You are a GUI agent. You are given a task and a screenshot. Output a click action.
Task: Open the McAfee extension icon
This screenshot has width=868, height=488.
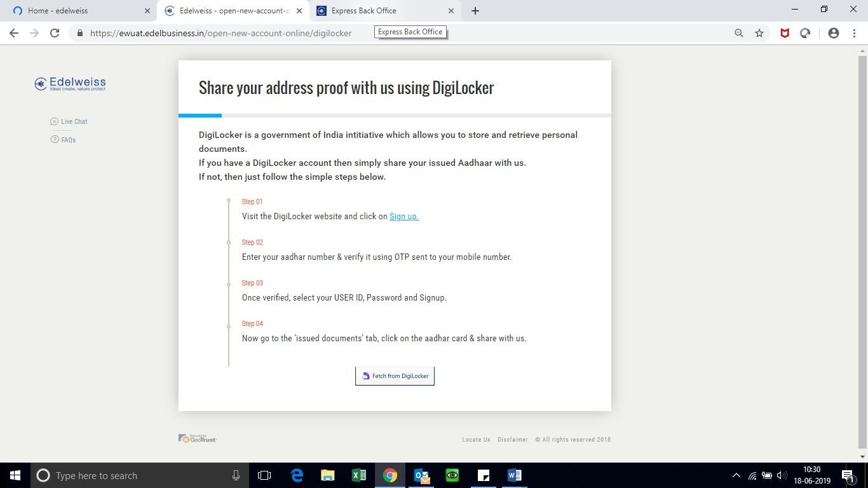(x=785, y=33)
